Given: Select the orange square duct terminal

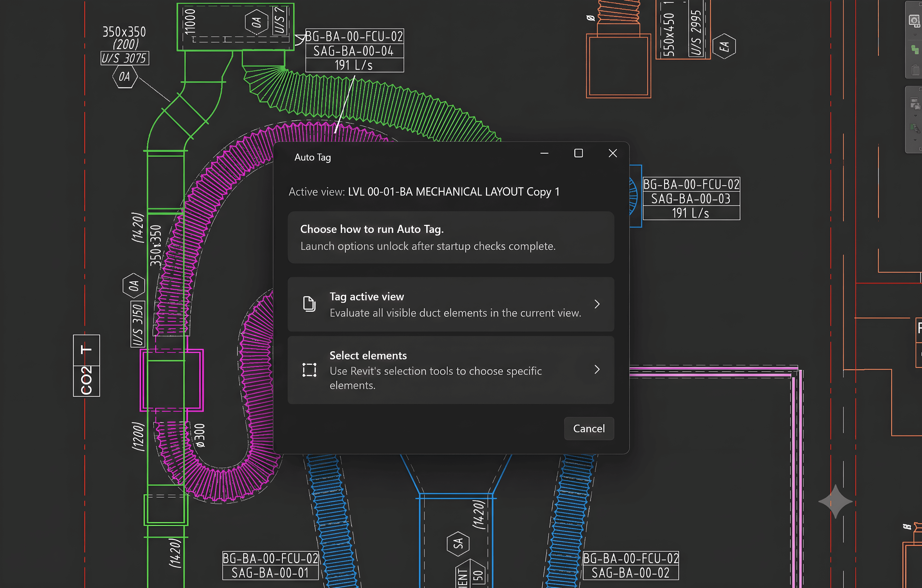Looking at the screenshot, I should point(618,66).
